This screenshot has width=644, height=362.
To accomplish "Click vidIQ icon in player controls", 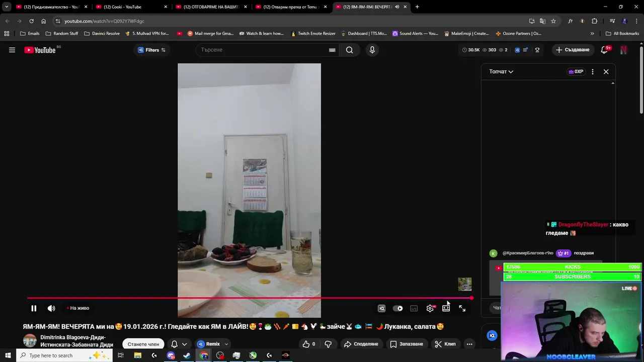I will 381,308.
